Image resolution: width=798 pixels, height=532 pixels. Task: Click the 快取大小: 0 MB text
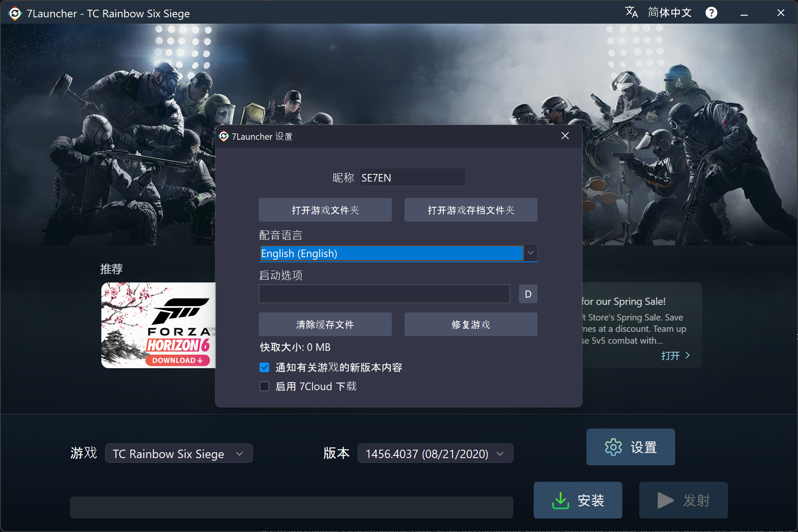(295, 347)
